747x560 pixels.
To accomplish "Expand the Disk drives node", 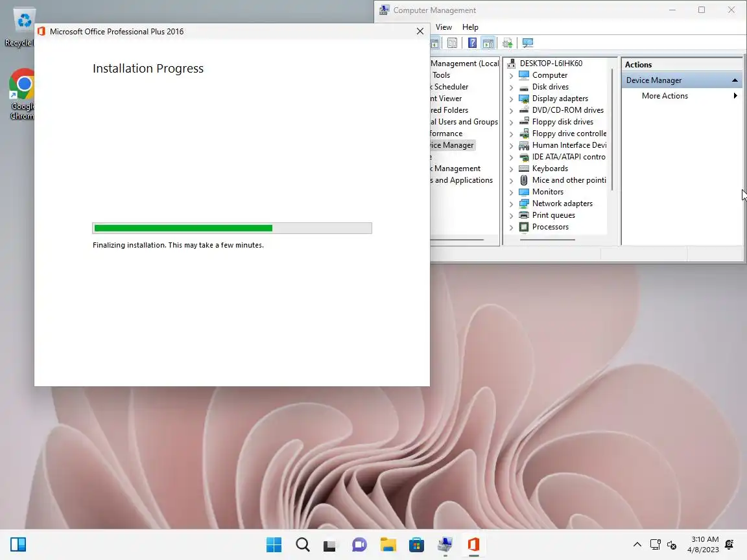I will pyautogui.click(x=511, y=87).
